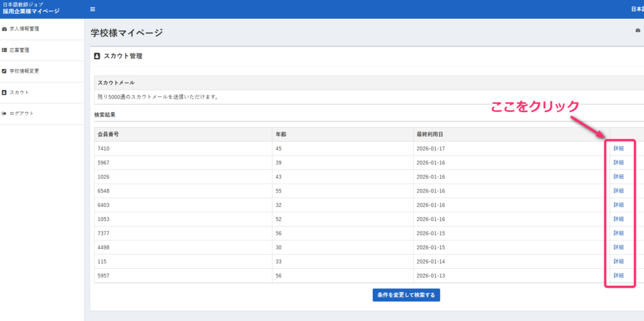Screen dimensions: 644x321
Task: Click the 応募管理 list icon in sidebar
Action: tap(5, 50)
